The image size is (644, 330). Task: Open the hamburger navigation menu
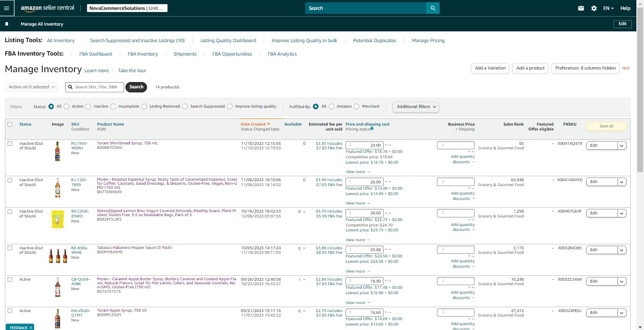[6, 8]
